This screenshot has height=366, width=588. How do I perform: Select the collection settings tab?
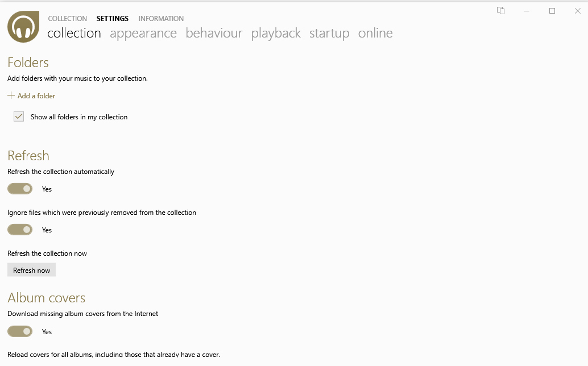click(74, 33)
